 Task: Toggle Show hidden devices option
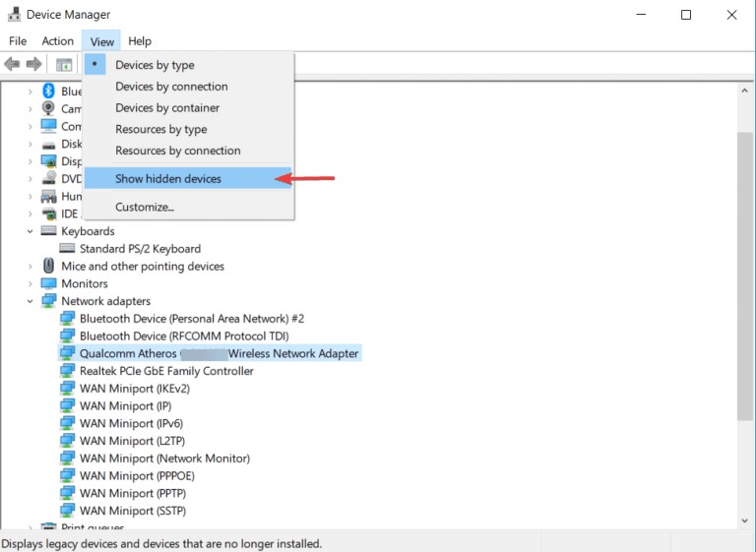click(x=168, y=178)
